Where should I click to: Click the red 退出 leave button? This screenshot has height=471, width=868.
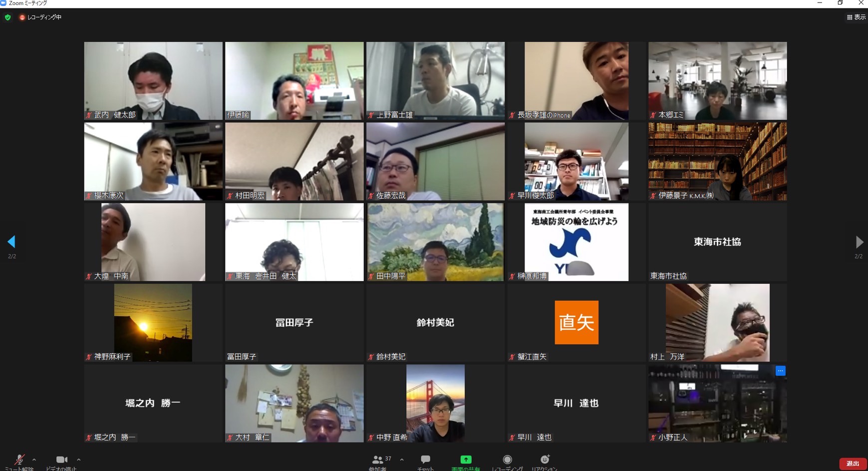tap(853, 464)
